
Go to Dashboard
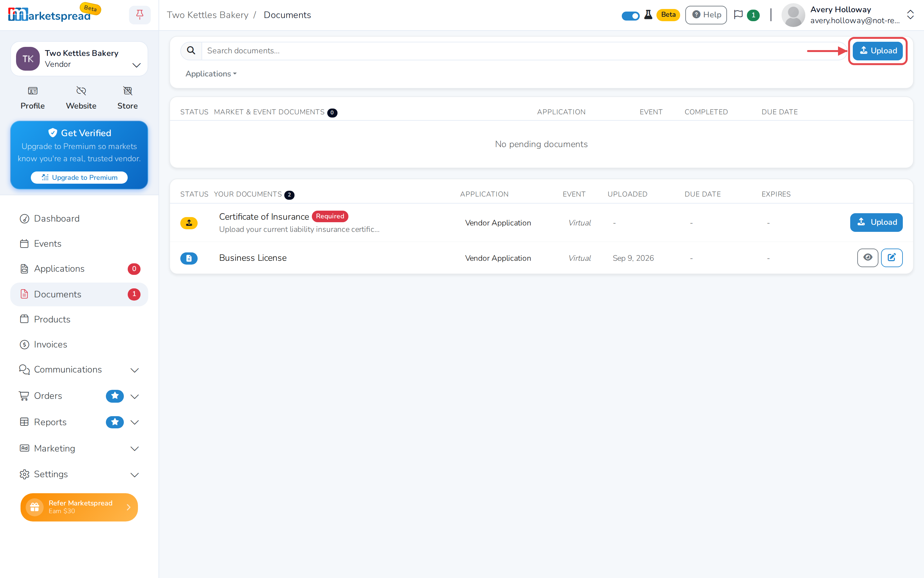click(79, 219)
